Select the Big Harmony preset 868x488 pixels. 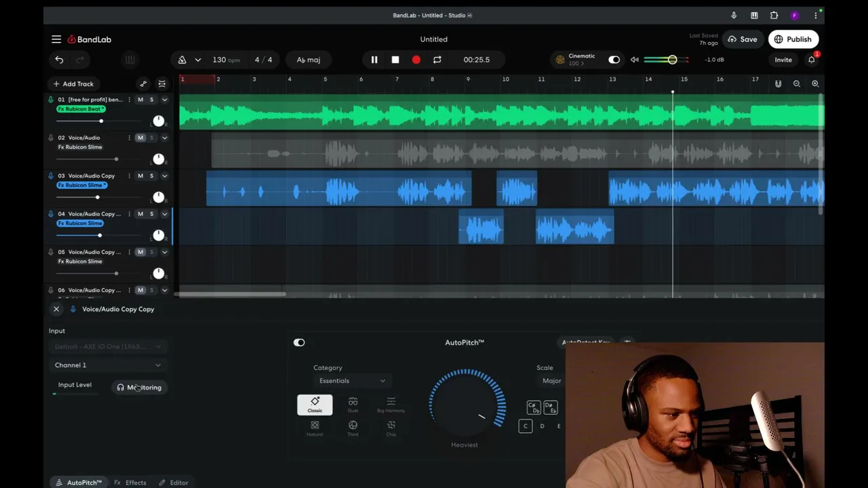(391, 405)
